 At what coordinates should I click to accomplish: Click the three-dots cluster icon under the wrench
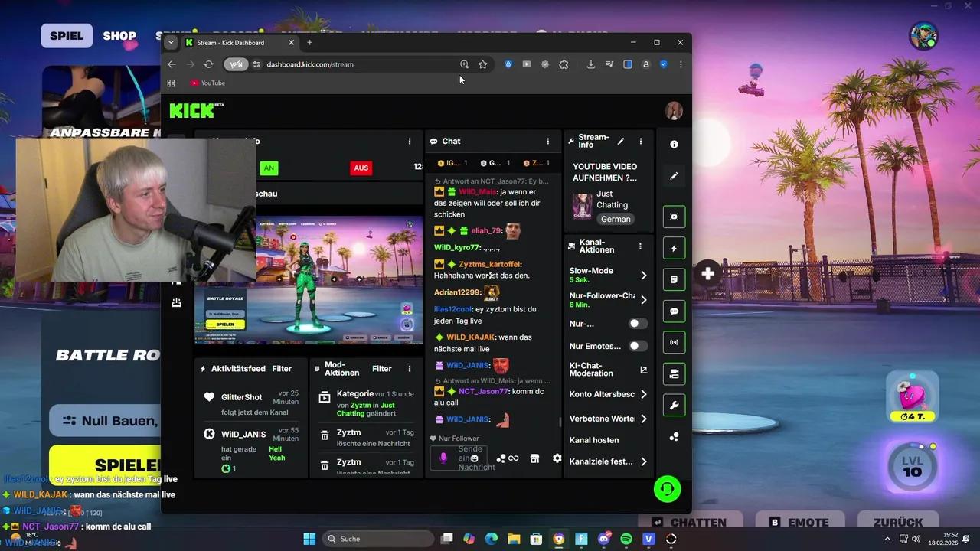point(674,437)
